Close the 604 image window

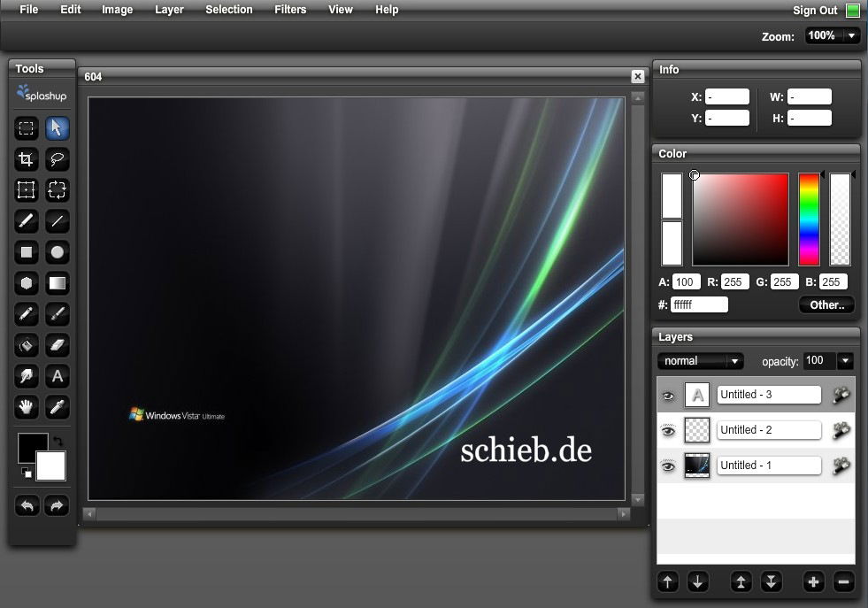click(x=638, y=76)
